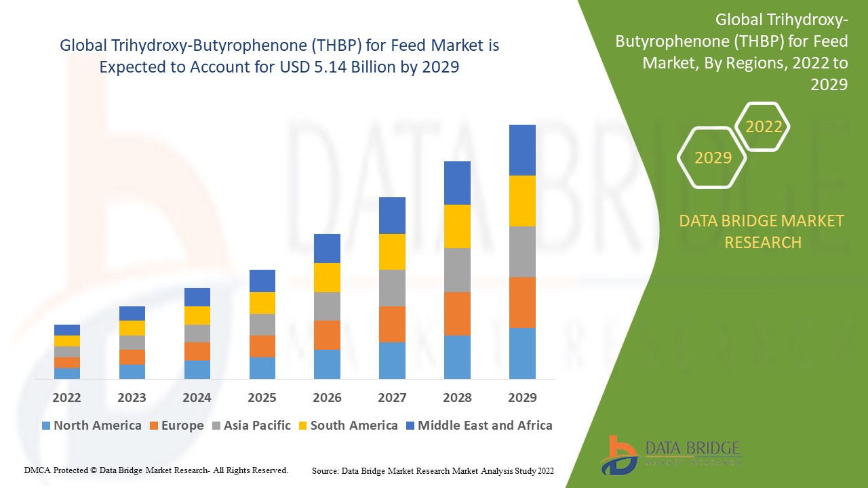Select the 2022 hexagon badge
The image size is (868, 488).
click(x=763, y=126)
